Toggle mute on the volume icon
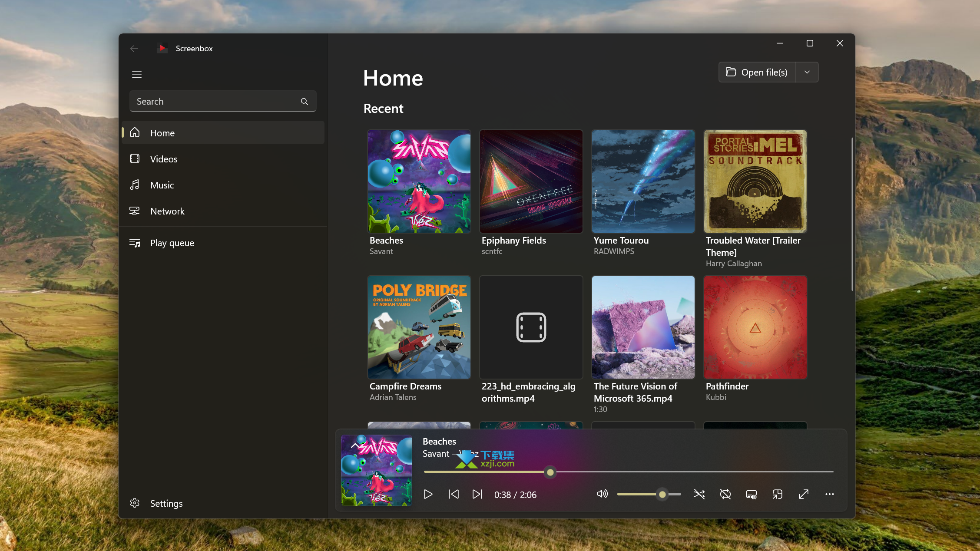The height and width of the screenshot is (551, 980). 601,494
